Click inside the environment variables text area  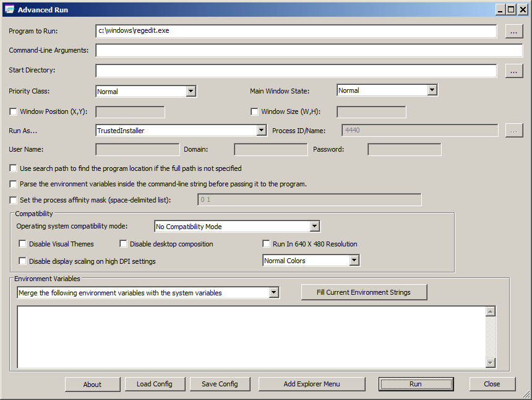(251, 337)
